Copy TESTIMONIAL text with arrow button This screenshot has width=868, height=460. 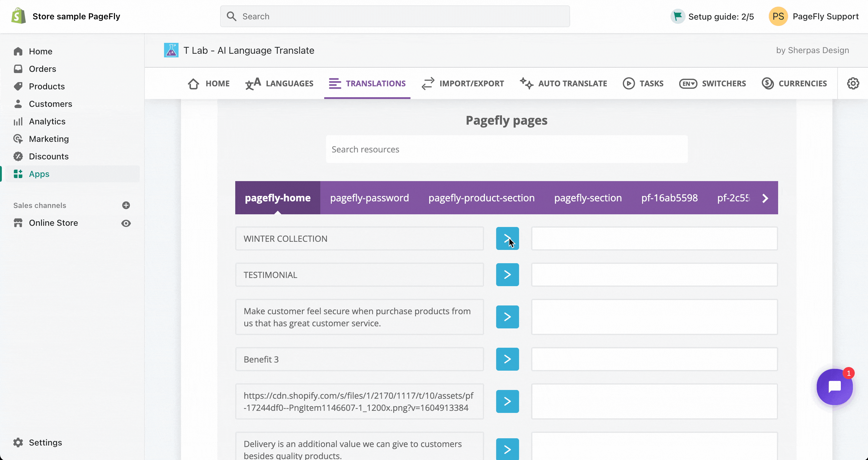[x=508, y=274]
